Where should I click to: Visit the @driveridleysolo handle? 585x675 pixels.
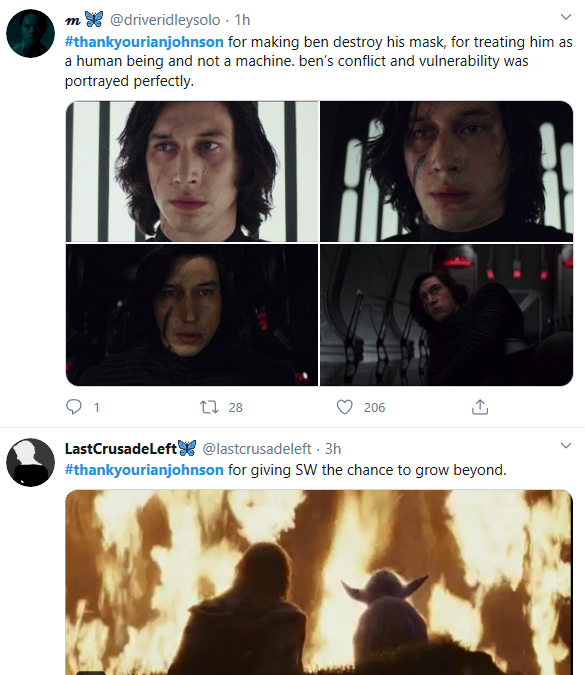coord(165,20)
